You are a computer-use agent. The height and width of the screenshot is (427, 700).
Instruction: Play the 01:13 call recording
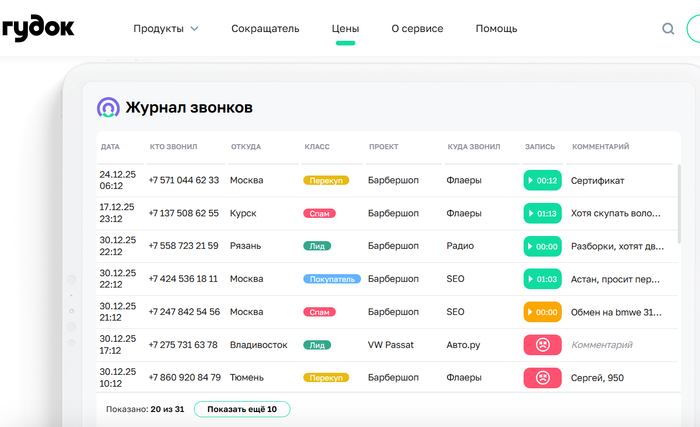point(542,213)
